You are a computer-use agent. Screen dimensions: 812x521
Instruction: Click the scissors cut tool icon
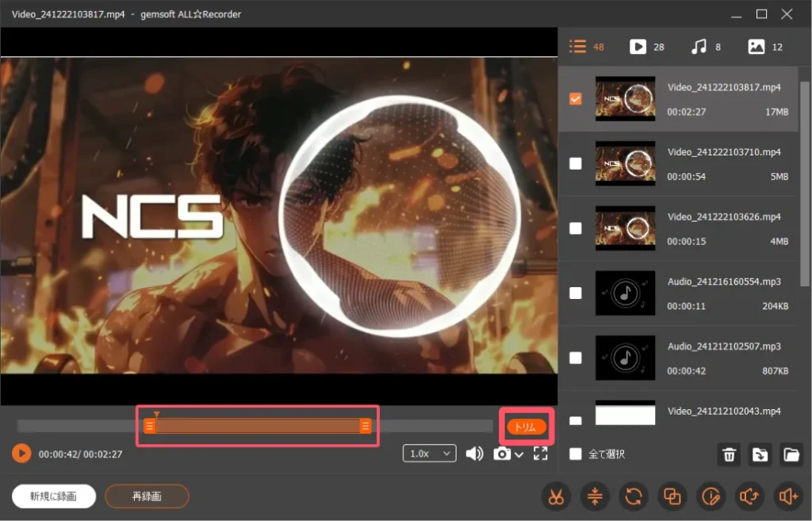[555, 496]
